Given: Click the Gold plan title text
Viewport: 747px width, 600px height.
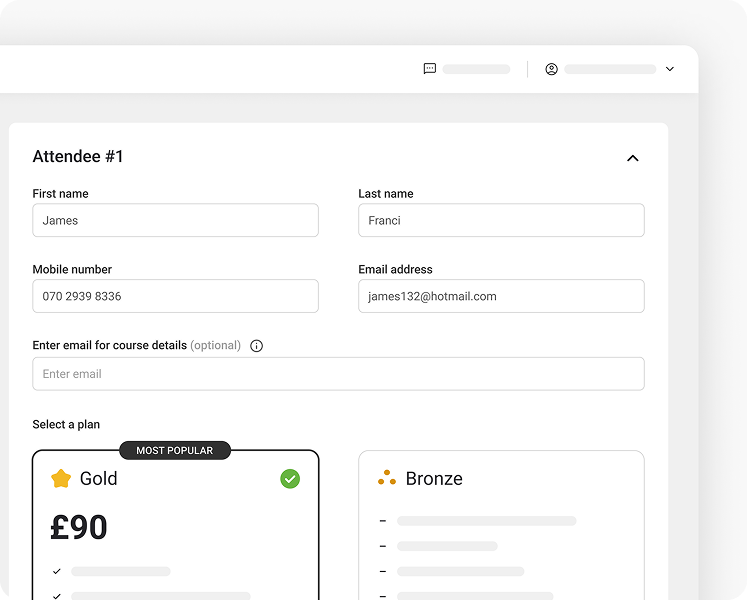Looking at the screenshot, I should pos(99,479).
